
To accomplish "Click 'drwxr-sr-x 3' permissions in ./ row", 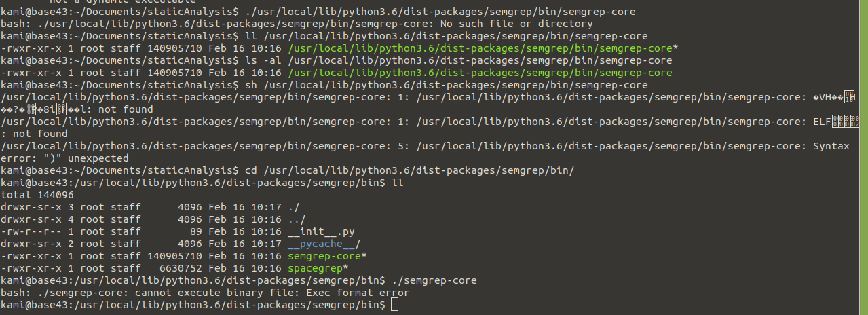I will click(x=38, y=207).
